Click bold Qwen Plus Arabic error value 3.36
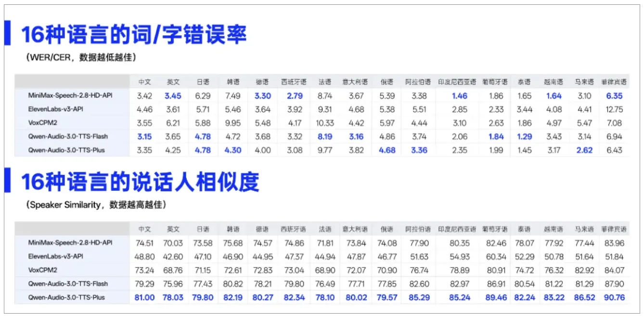644x317 pixels. 419,150
